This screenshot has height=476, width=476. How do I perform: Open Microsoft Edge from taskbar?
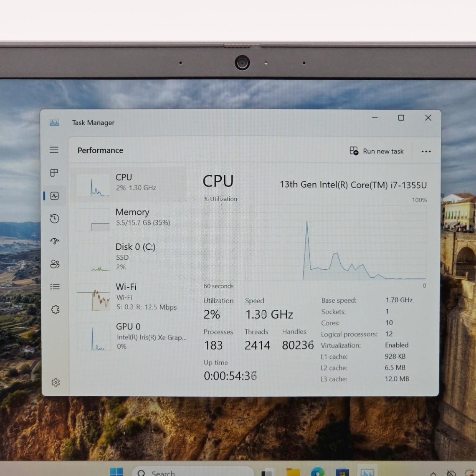tap(318, 472)
